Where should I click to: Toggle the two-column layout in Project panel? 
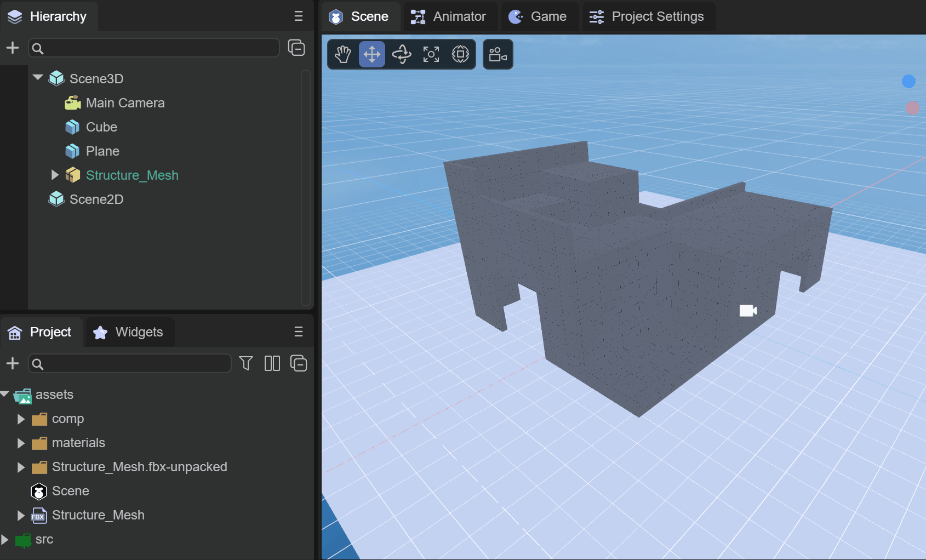tap(272, 363)
